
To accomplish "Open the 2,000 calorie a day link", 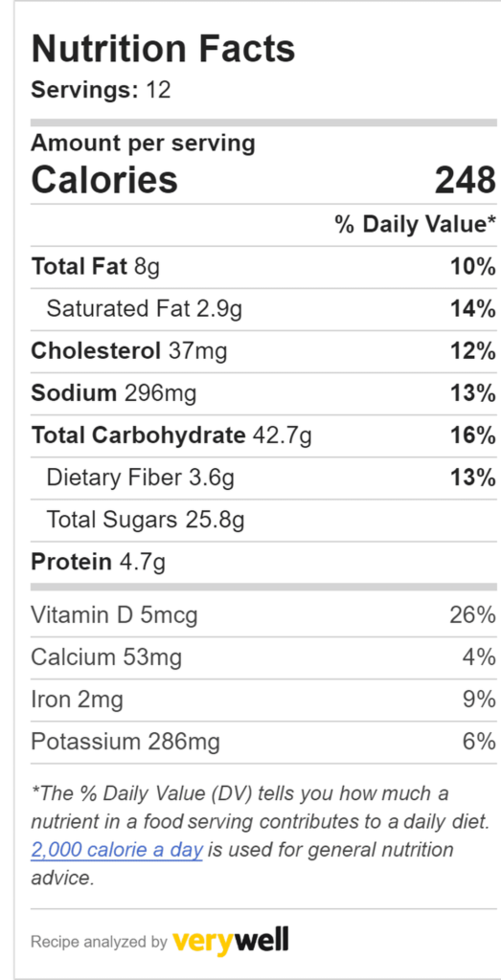I will pyautogui.click(x=116, y=850).
